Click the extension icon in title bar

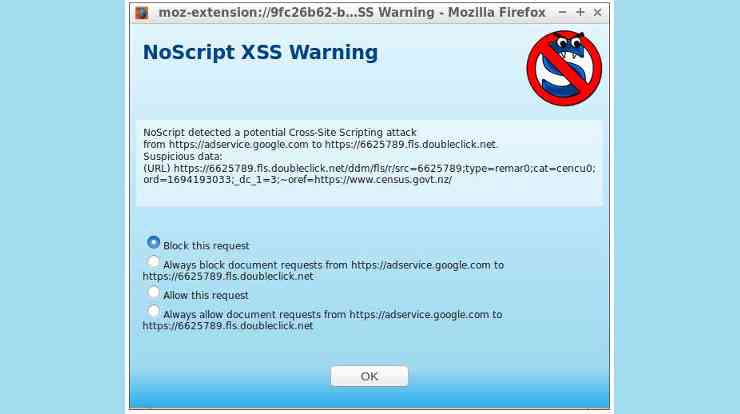[142, 13]
